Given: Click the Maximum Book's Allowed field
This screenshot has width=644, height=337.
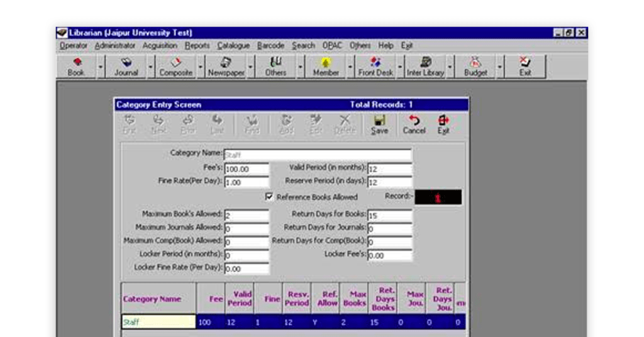Looking at the screenshot, I should 247,215.
